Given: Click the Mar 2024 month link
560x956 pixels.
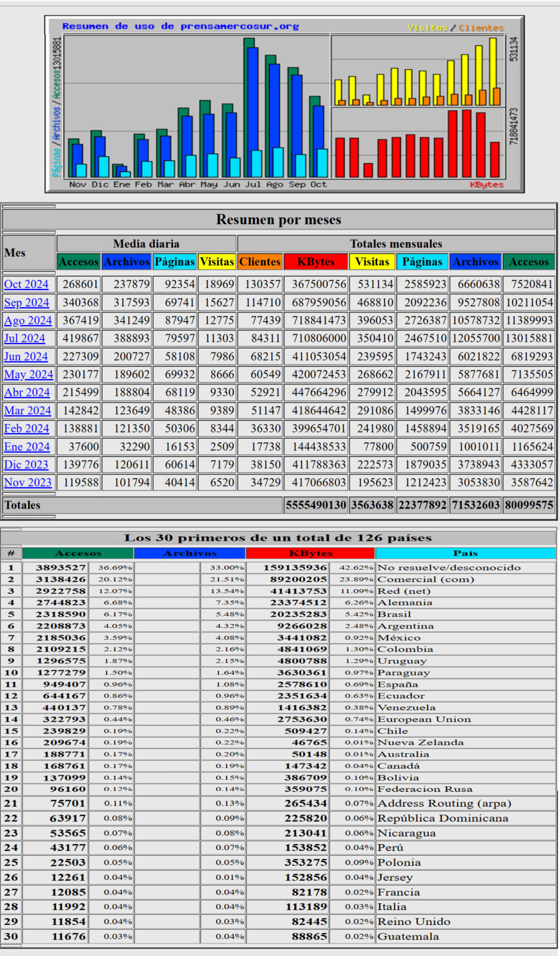Looking at the screenshot, I should tap(27, 411).
